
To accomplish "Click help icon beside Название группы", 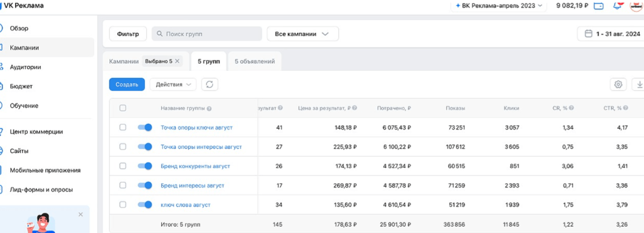I will click(x=209, y=108).
